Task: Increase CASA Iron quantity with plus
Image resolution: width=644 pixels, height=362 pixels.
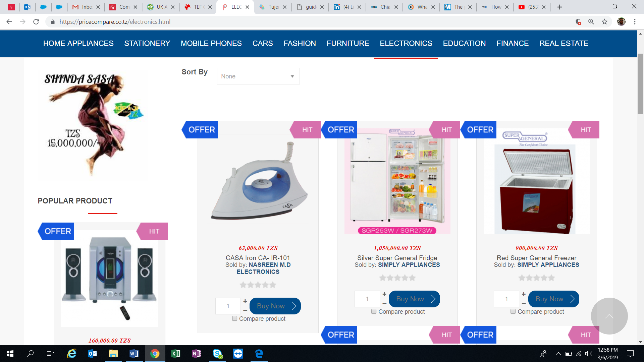Action: click(x=245, y=301)
